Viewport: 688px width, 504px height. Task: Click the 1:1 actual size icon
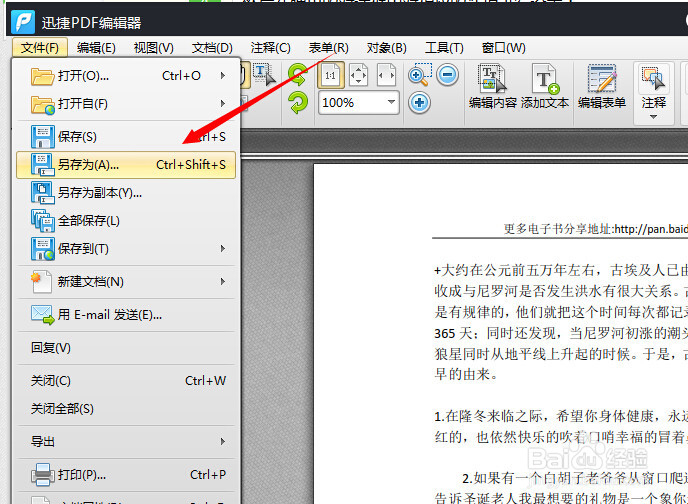[331, 75]
